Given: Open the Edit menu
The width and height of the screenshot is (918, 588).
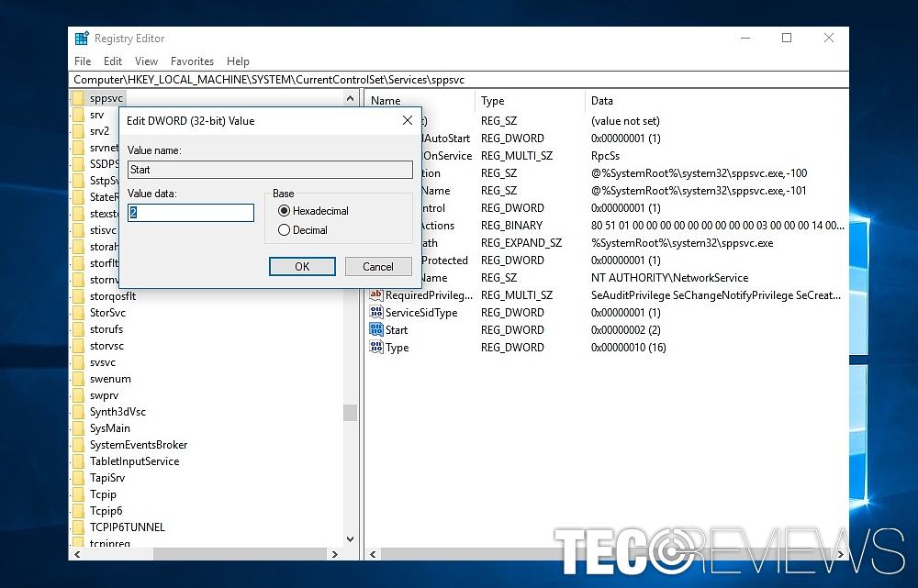Looking at the screenshot, I should coord(112,61).
